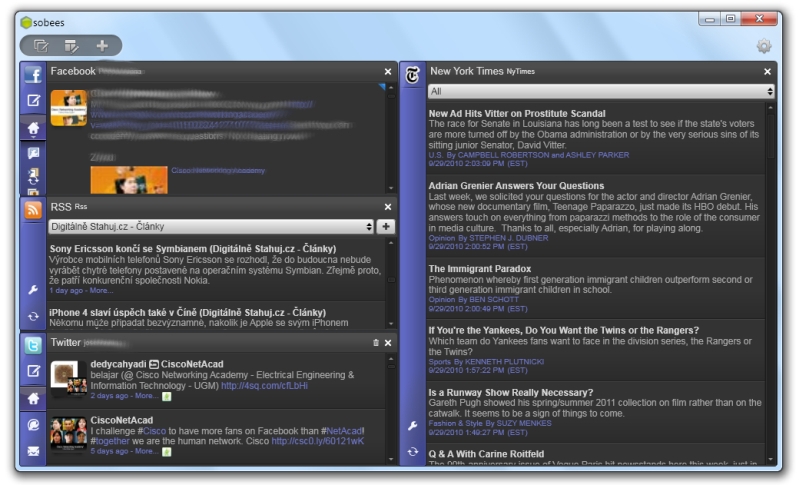Open the layout edit toolbar icon
Viewport: 800px width, 485px height.
(71, 46)
